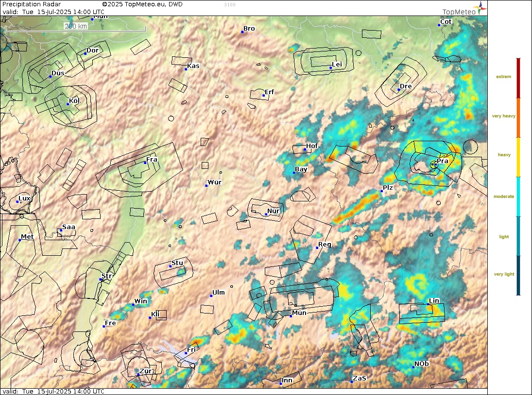532x395 pixels.
Task: Click the 'Fra' Frankfurt label
Action: [152, 160]
